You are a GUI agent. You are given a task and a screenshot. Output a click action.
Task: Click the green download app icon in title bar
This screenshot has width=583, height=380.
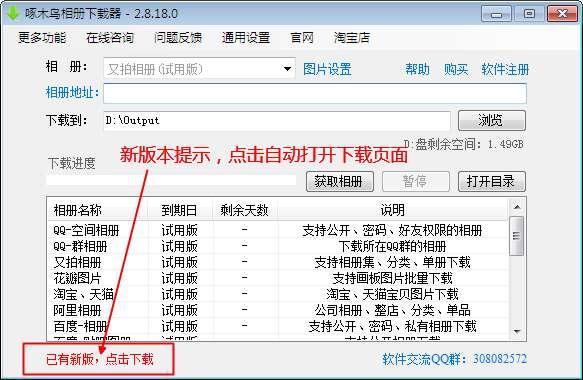click(x=13, y=13)
